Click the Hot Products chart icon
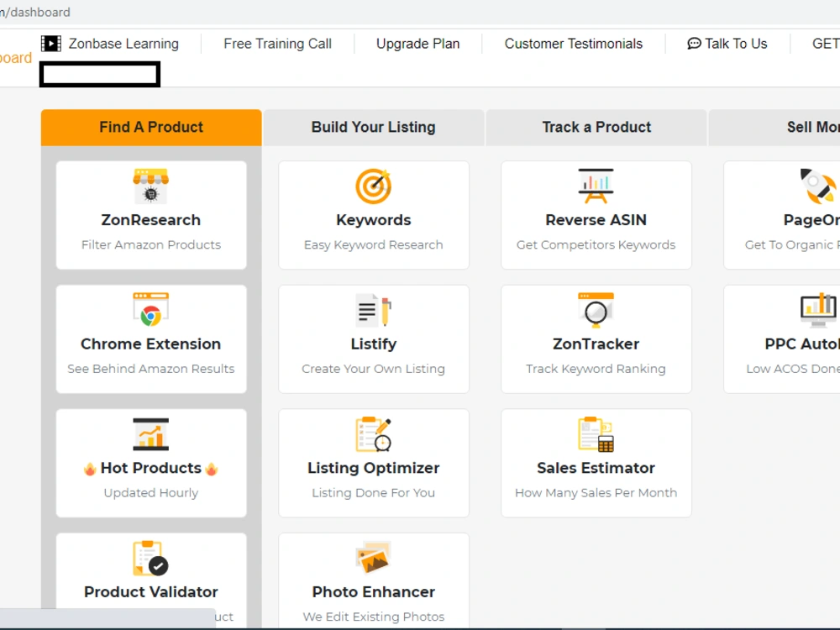Viewport: 840px width, 630px height. [151, 434]
